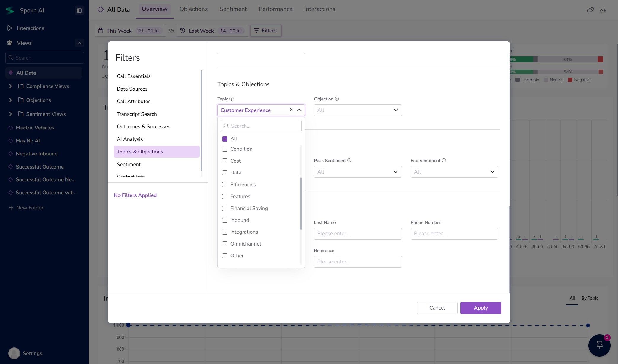
Task: Open the End Sentiment dropdown
Action: 454,172
